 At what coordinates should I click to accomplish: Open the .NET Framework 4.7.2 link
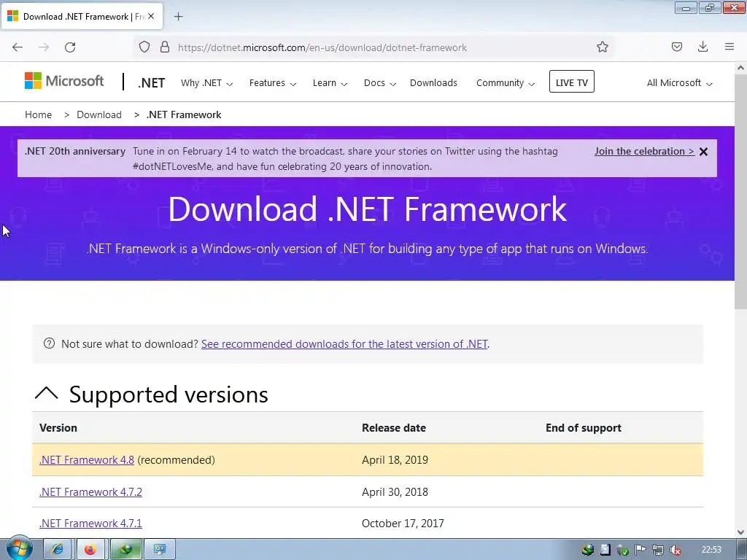point(90,492)
